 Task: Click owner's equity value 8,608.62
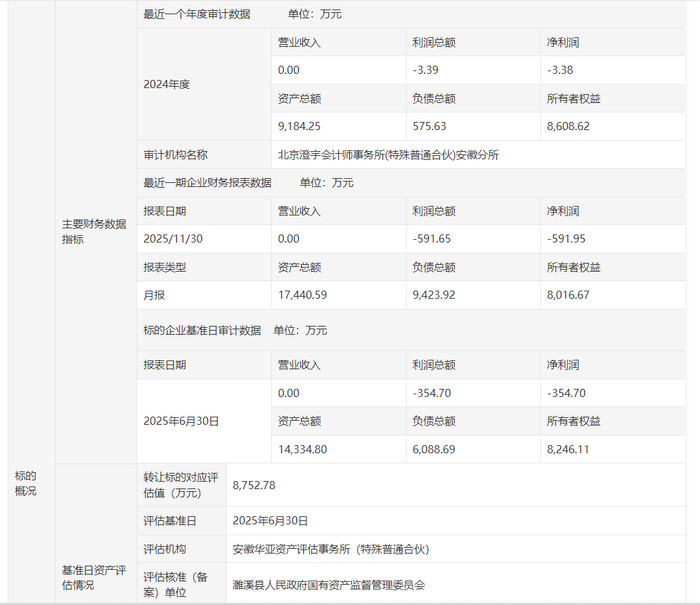(568, 127)
